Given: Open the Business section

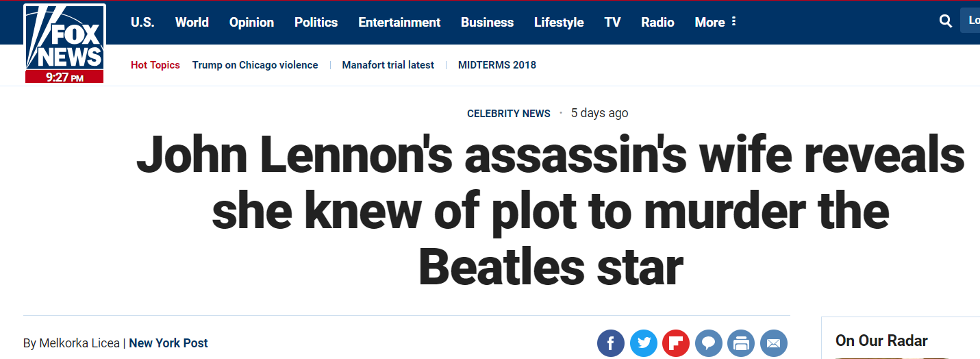Looking at the screenshot, I should coord(487,22).
